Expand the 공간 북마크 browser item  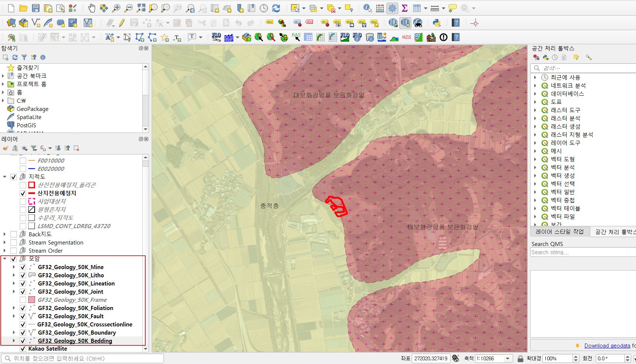click(x=3, y=76)
